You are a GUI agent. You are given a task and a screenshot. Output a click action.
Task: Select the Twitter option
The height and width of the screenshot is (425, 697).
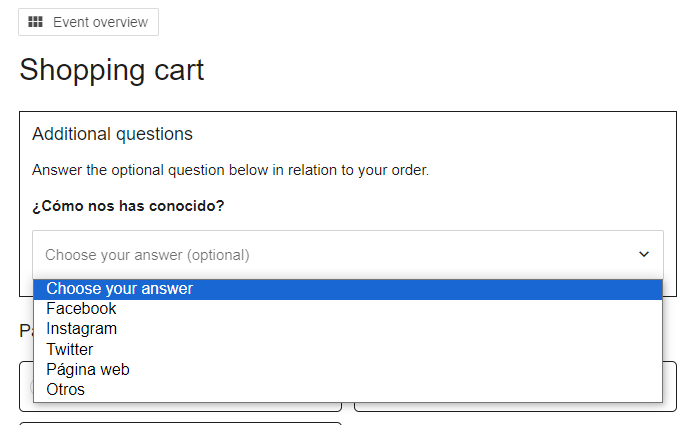pyautogui.click(x=69, y=349)
